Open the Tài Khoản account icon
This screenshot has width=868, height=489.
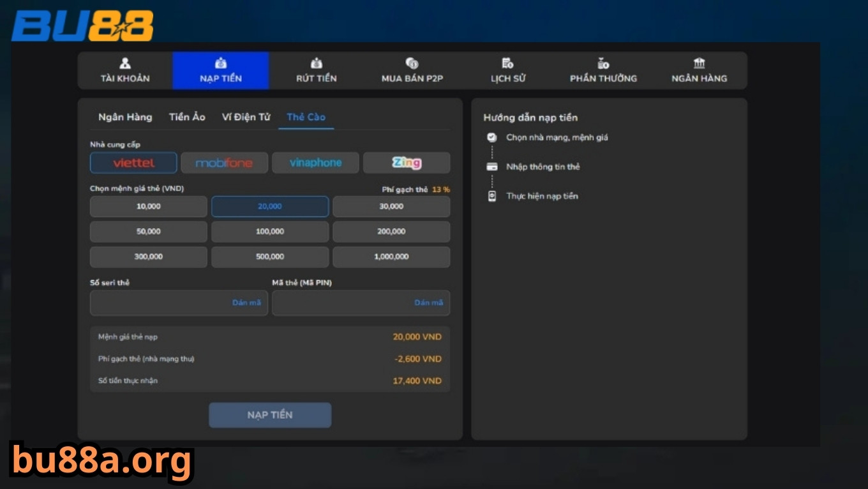coord(125,64)
